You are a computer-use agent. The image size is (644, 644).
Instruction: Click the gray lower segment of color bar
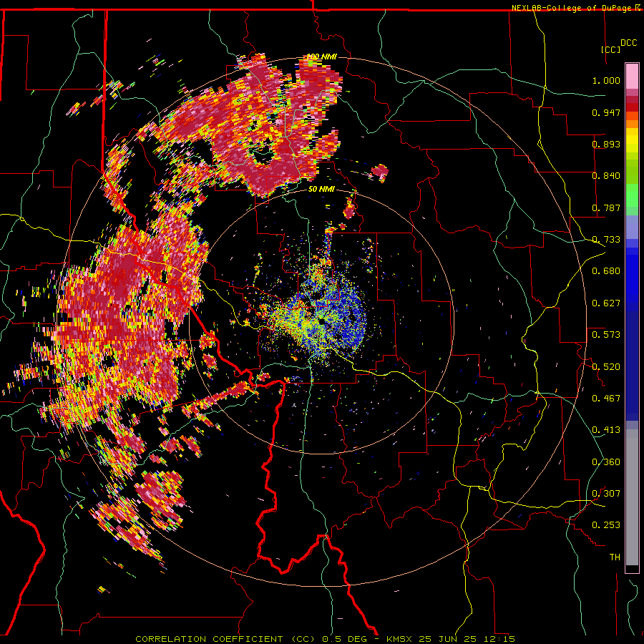tap(632, 497)
